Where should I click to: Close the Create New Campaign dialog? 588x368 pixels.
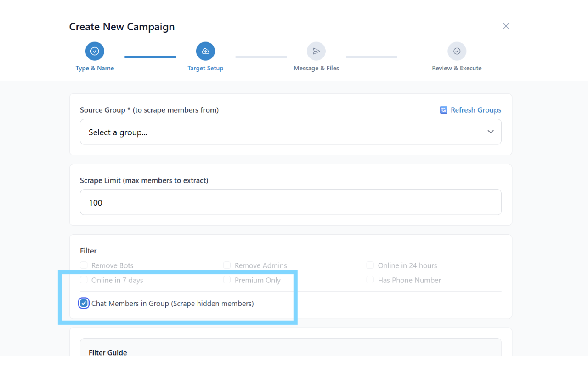pos(506,26)
